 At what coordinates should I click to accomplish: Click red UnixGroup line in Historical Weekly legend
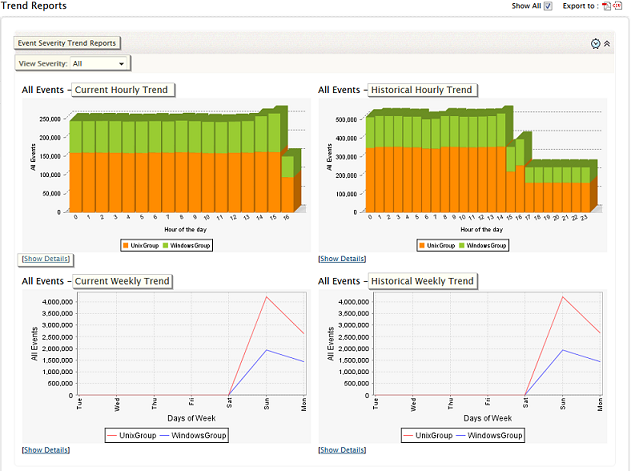[x=408, y=436]
